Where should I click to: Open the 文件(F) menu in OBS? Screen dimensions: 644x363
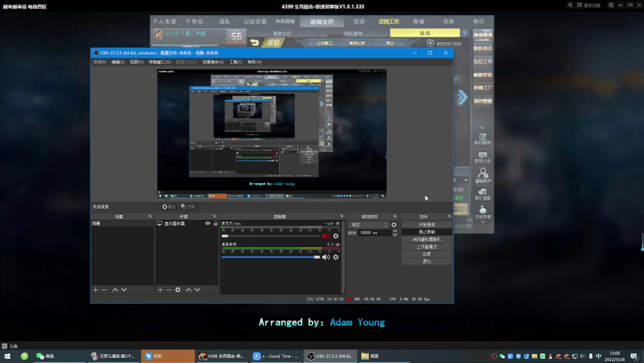pos(99,62)
